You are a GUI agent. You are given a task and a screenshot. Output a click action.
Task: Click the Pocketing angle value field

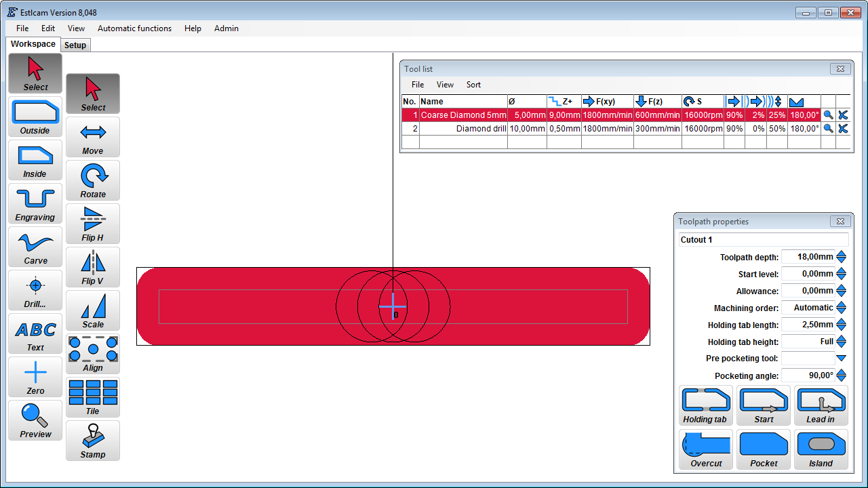pyautogui.click(x=808, y=375)
